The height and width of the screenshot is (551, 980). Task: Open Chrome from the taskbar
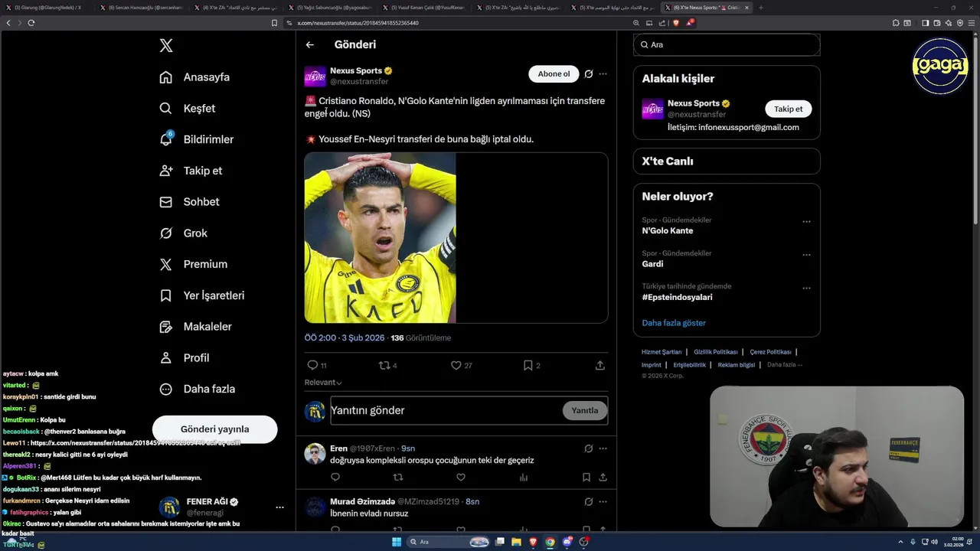(x=550, y=542)
